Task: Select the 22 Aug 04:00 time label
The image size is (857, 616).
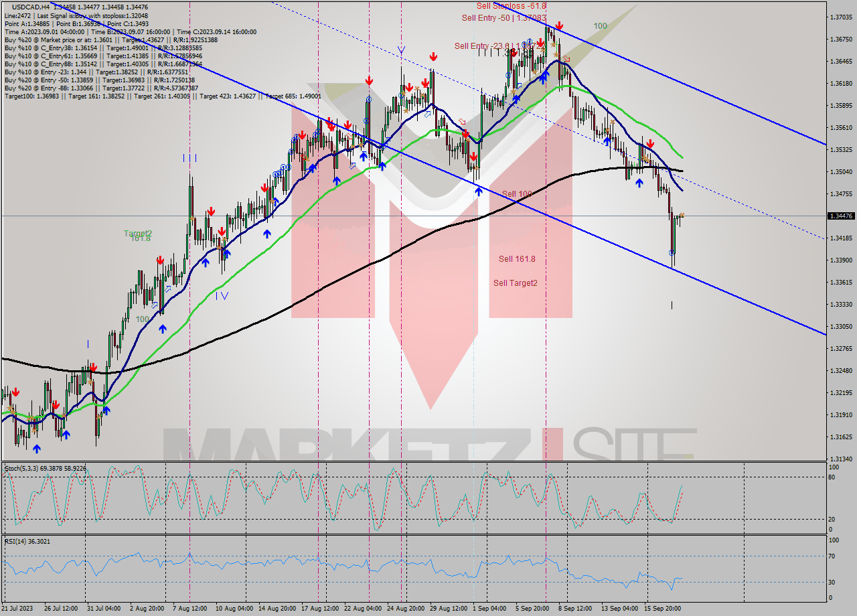Action: [364, 609]
